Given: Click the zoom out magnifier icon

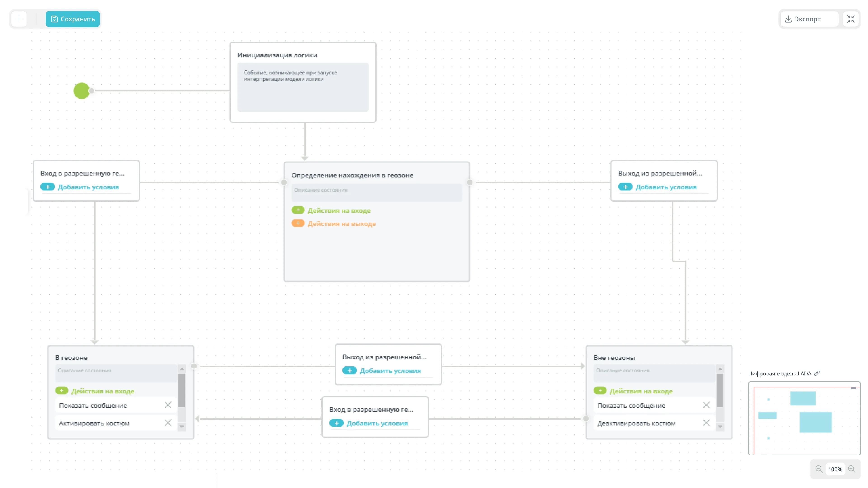Looking at the screenshot, I should pyautogui.click(x=819, y=469).
